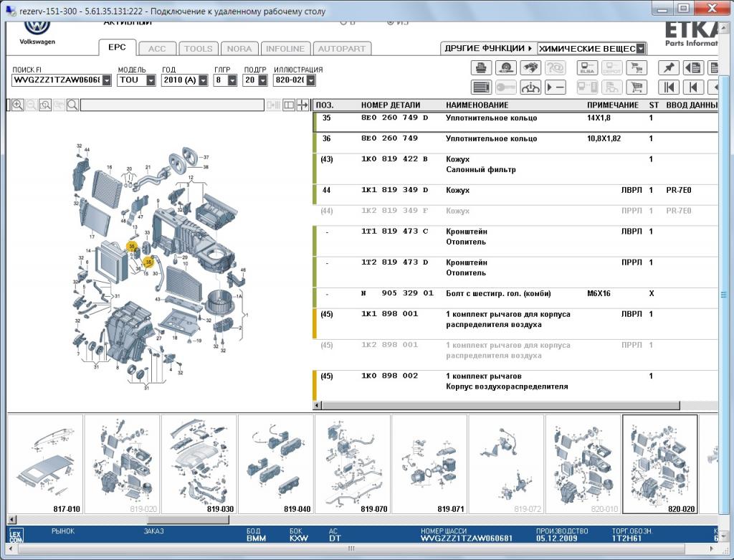Select row with part number 8E0 260 749 D
The image size is (734, 560).
[x=515, y=122]
